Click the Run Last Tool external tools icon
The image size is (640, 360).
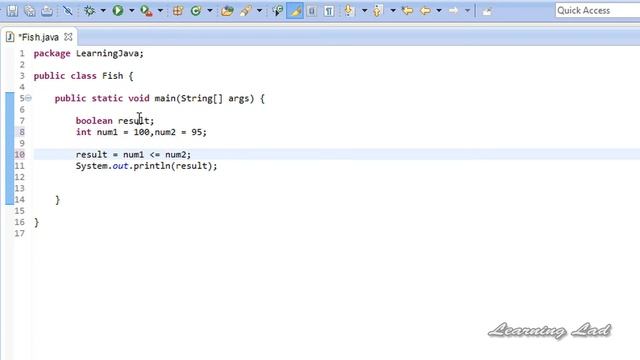click(146, 11)
